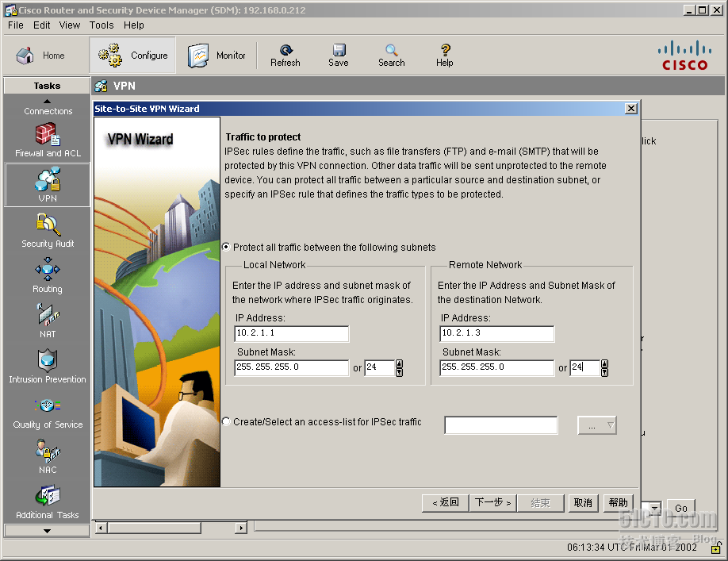Click the status bar time text
The width and height of the screenshot is (728, 561).
(631, 547)
